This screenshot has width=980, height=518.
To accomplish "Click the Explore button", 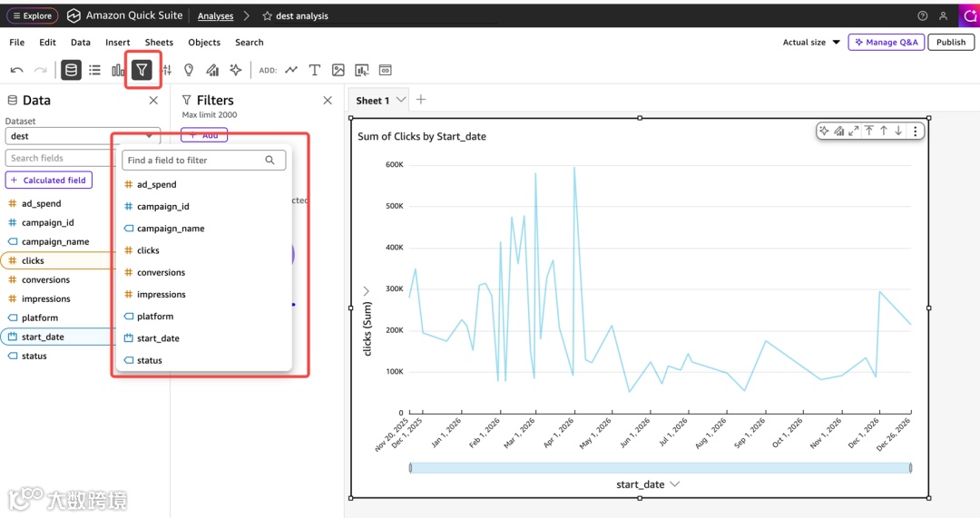I will click(33, 15).
